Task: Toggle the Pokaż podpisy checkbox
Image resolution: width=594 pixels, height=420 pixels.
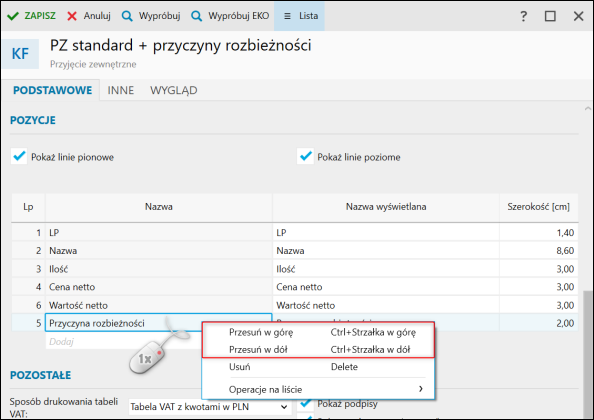Action: 305,404
